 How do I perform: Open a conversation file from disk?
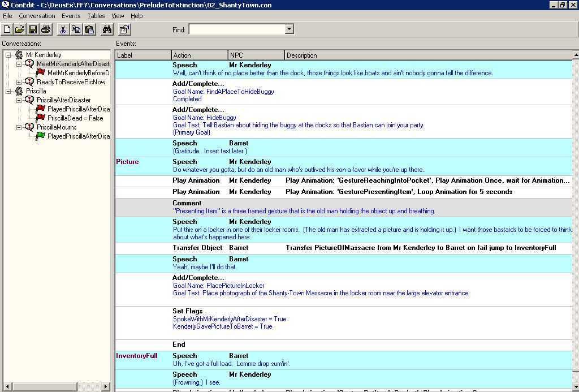pyautogui.click(x=20, y=29)
